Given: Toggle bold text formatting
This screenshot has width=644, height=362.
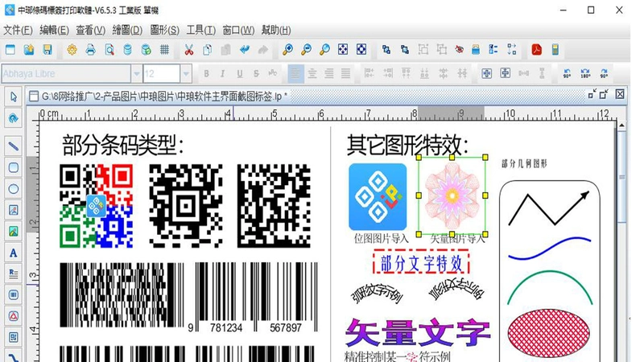Looking at the screenshot, I should (x=206, y=74).
